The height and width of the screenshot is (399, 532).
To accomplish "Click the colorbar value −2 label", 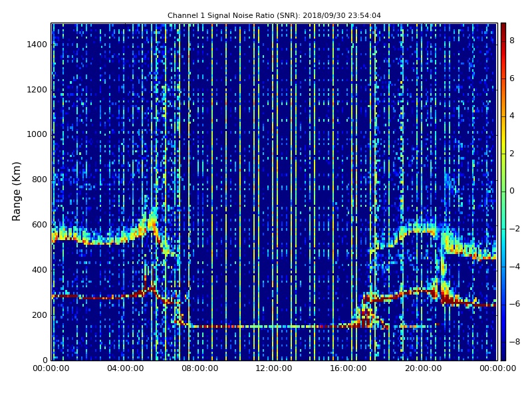I will [x=515, y=229].
